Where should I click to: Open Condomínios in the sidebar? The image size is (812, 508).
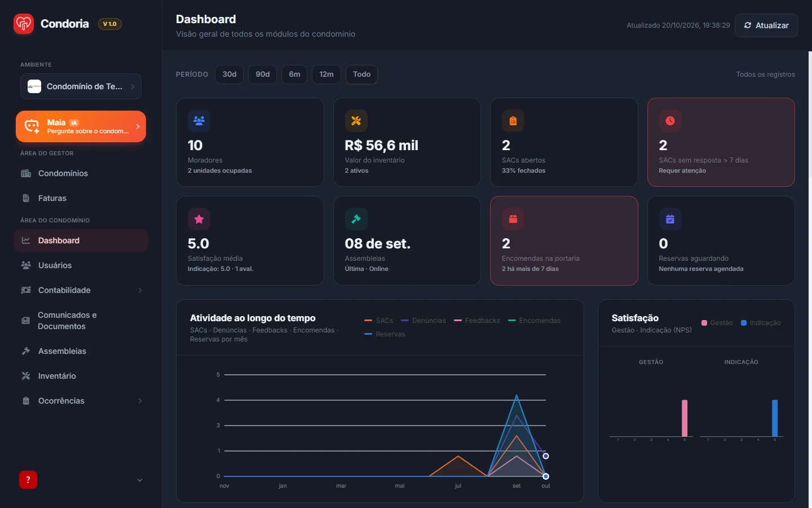pyautogui.click(x=81, y=173)
